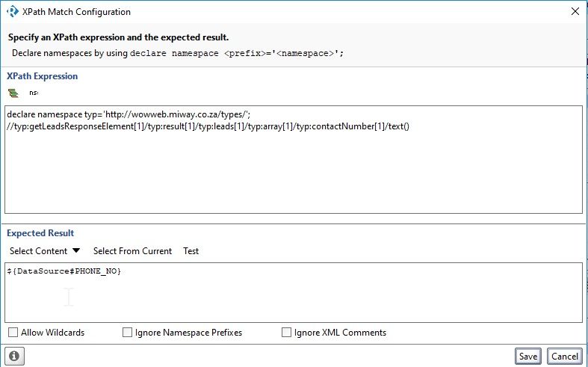Choose Select From Current option

coord(132,251)
